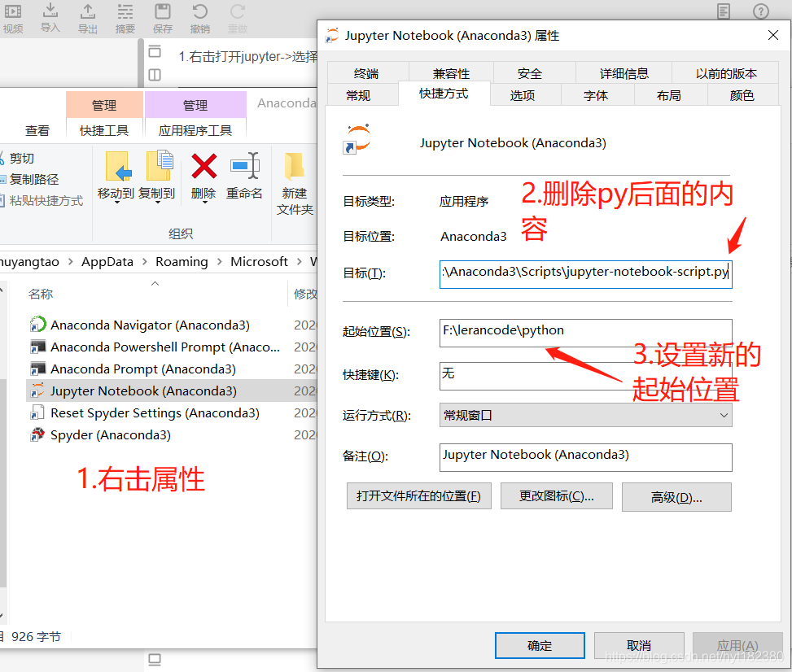792x672 pixels.
Task: Expand breadcrumb chevron after Microsoft
Action: pos(299,261)
